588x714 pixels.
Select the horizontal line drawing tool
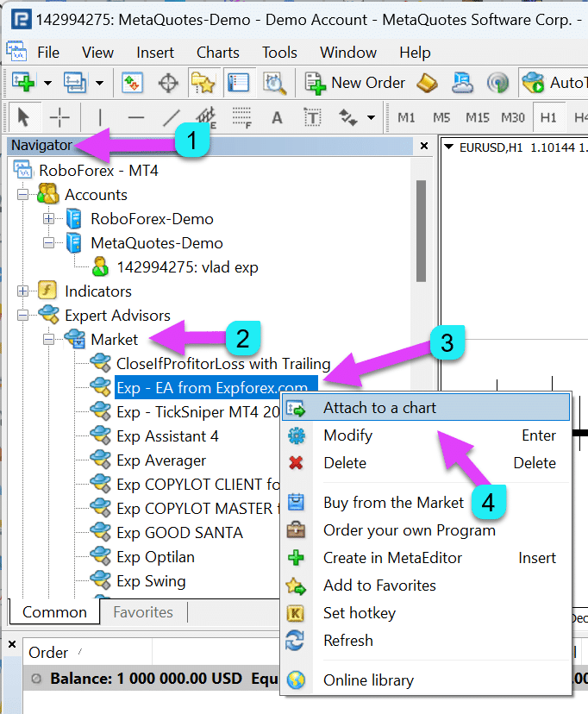coord(135,117)
